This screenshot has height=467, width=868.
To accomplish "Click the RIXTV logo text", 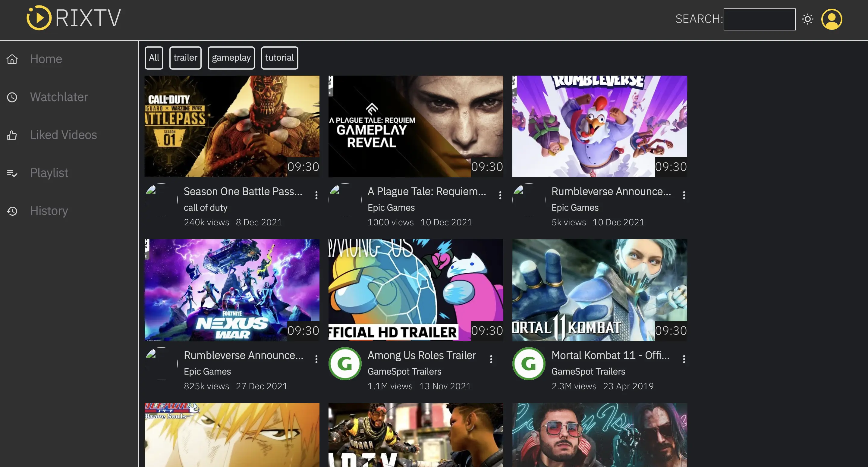I will coord(88,18).
